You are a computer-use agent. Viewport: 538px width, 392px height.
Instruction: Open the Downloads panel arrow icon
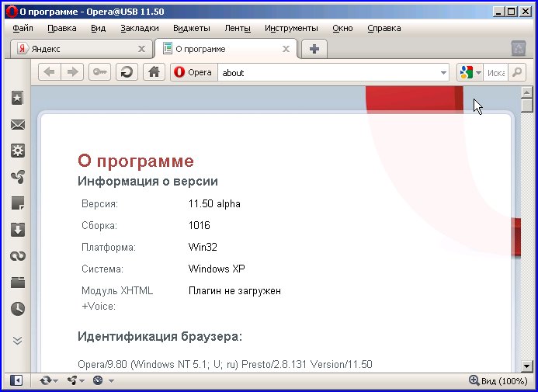coord(18,230)
